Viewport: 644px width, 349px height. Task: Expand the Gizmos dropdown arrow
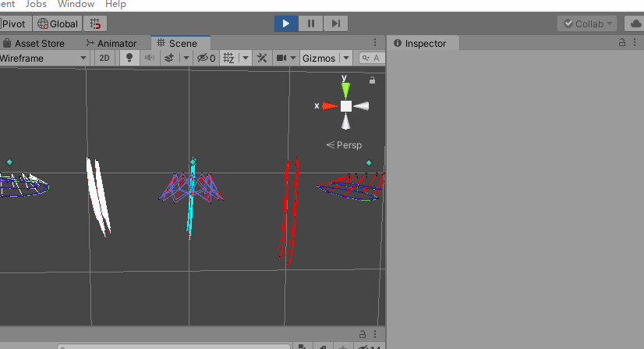345,58
